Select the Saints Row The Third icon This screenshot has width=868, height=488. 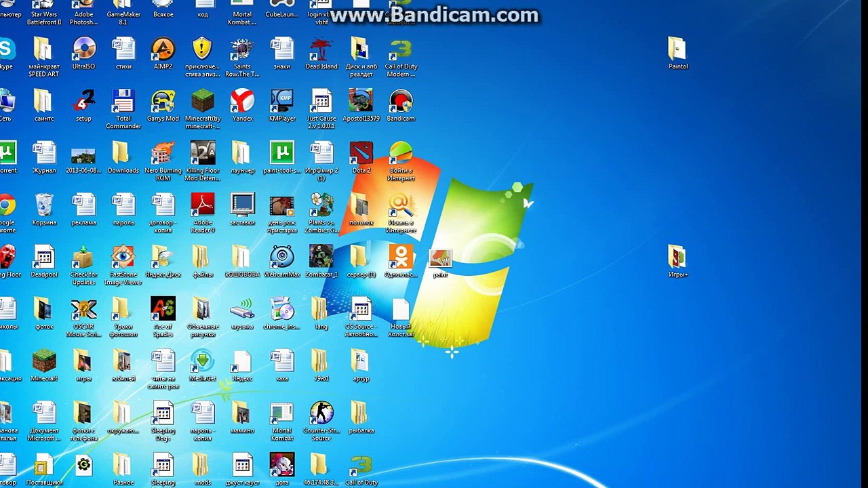point(242,57)
